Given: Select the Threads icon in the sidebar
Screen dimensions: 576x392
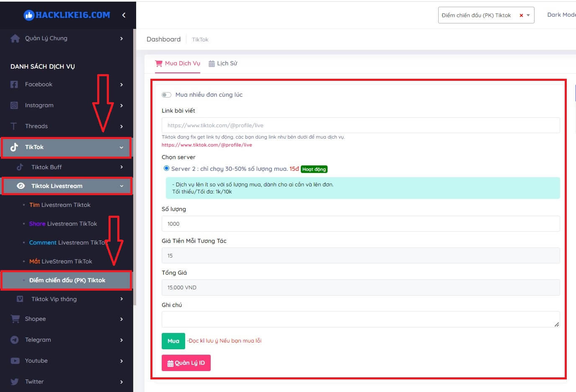Looking at the screenshot, I should [14, 126].
